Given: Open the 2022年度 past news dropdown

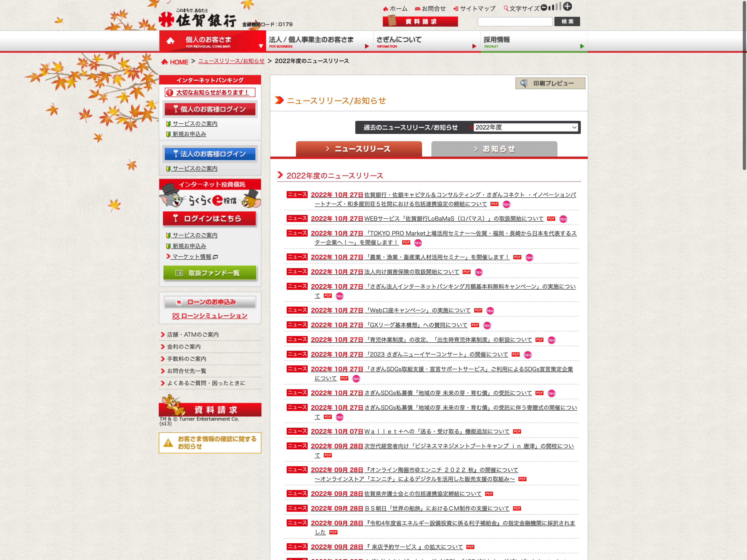Looking at the screenshot, I should pyautogui.click(x=525, y=127).
